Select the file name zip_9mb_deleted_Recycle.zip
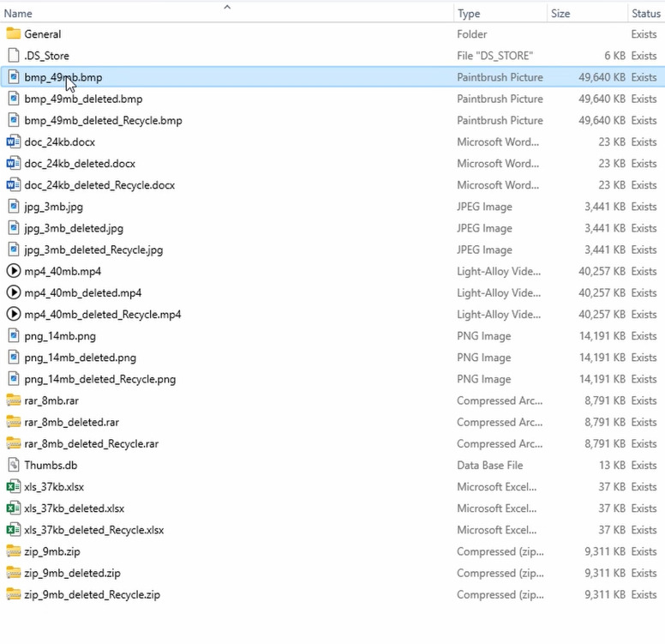Viewport: 665px width, 644px height. click(93, 595)
